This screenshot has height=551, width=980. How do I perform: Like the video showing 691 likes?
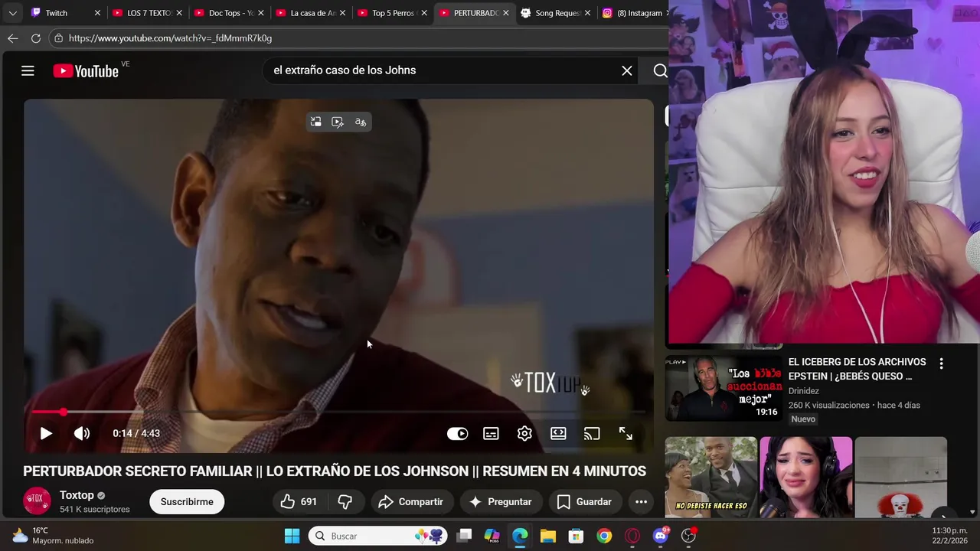(298, 502)
